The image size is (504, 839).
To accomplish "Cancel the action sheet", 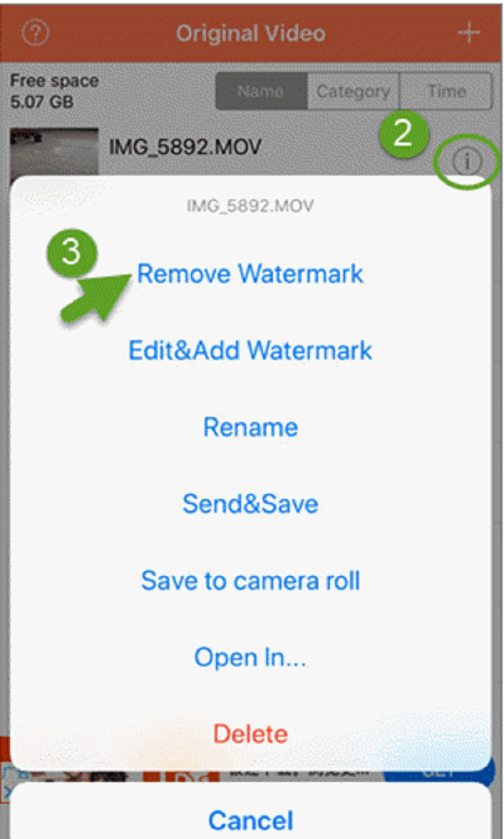I will 251,820.
